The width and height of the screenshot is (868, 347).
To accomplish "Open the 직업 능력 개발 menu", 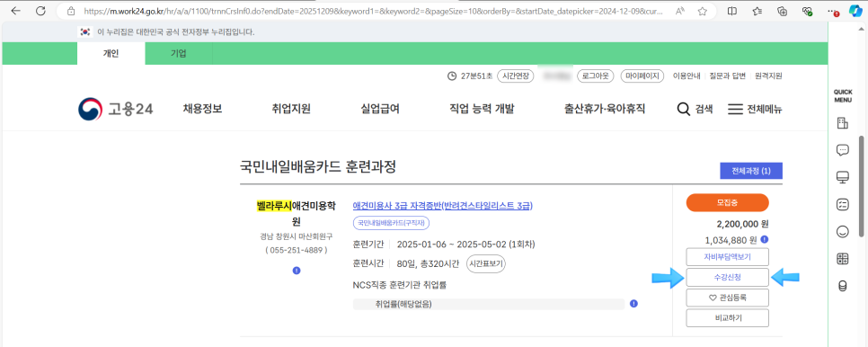I will click(482, 109).
